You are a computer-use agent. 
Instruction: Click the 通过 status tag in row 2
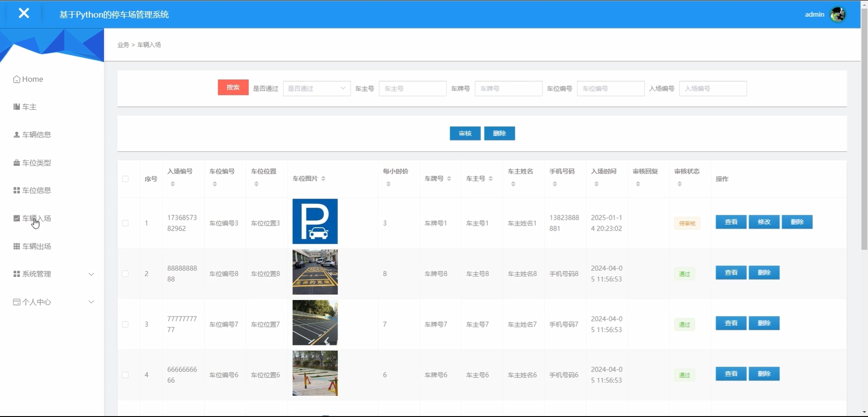(685, 274)
